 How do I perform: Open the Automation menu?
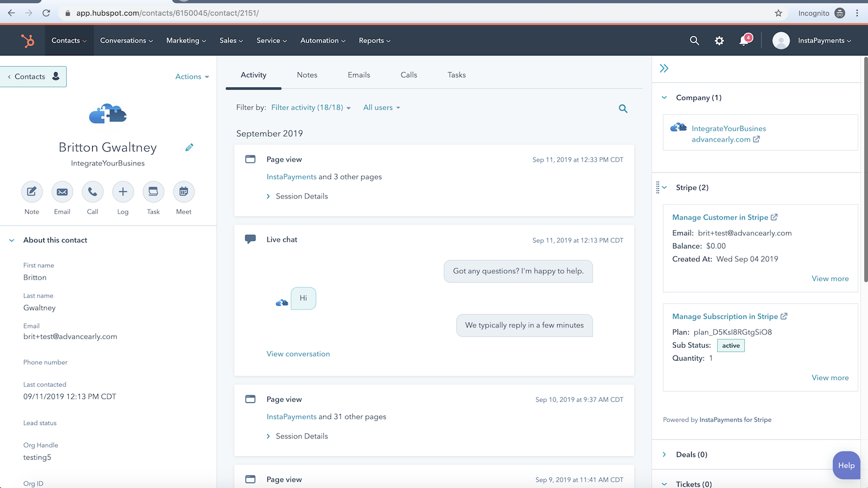tap(323, 41)
